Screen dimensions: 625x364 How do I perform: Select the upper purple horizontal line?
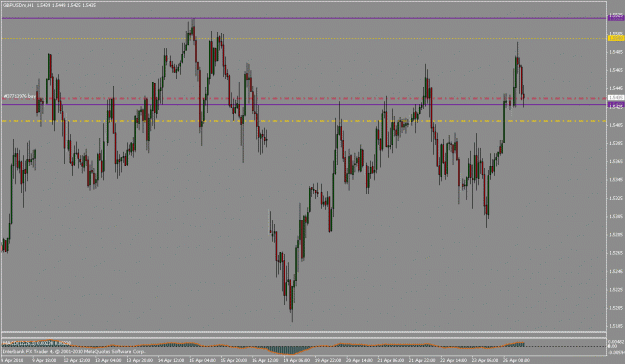click(x=304, y=18)
